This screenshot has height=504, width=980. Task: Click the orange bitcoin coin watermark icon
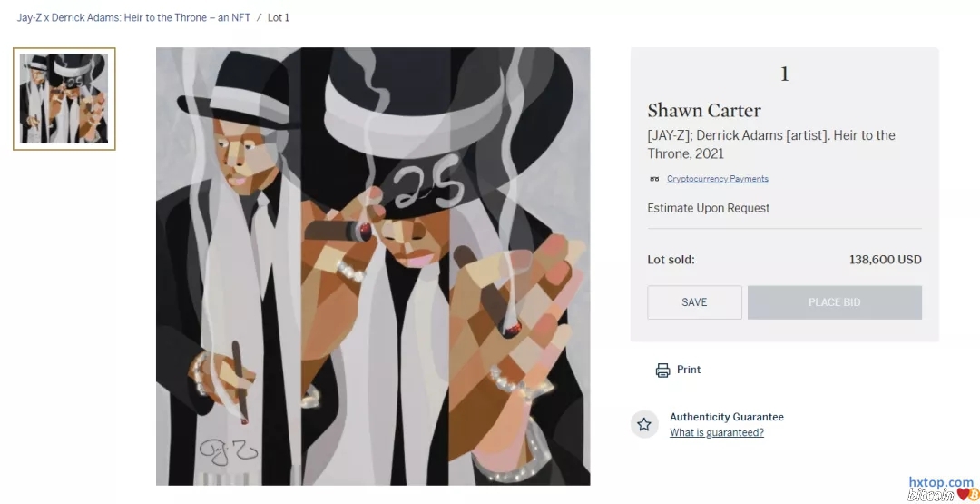coord(974,495)
